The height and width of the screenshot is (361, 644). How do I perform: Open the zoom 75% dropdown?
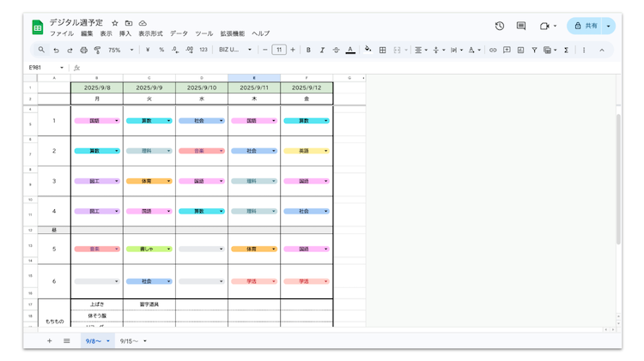pos(120,51)
